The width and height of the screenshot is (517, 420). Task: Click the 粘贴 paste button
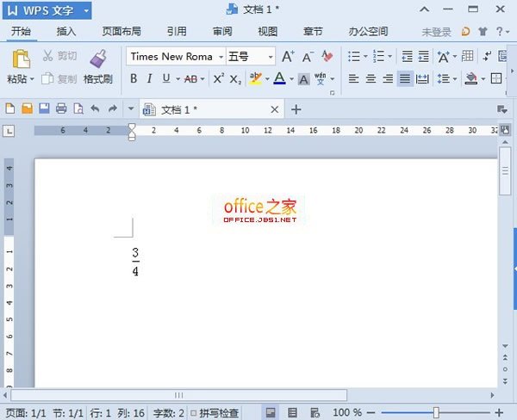20,67
